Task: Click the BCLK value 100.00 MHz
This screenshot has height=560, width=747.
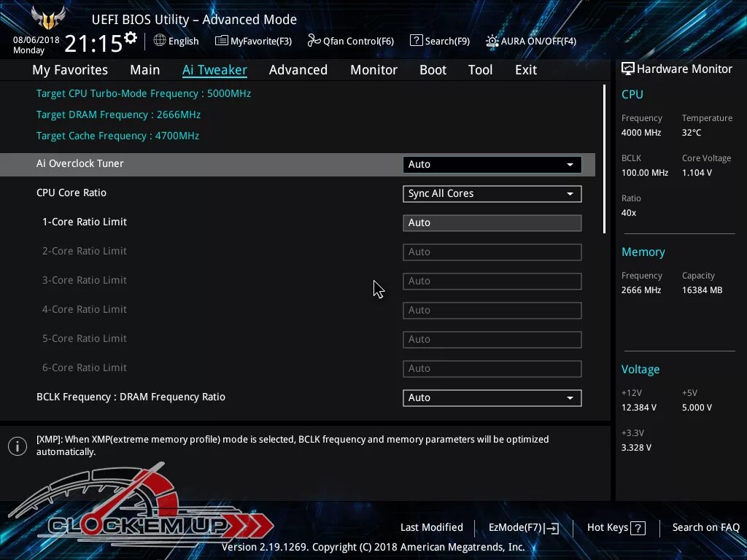Action: point(645,173)
